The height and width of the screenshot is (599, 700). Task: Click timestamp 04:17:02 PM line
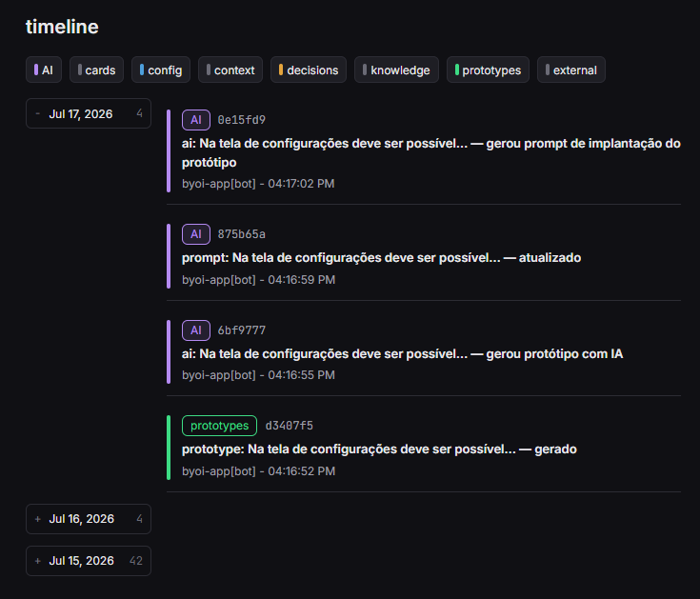pyautogui.click(x=258, y=184)
